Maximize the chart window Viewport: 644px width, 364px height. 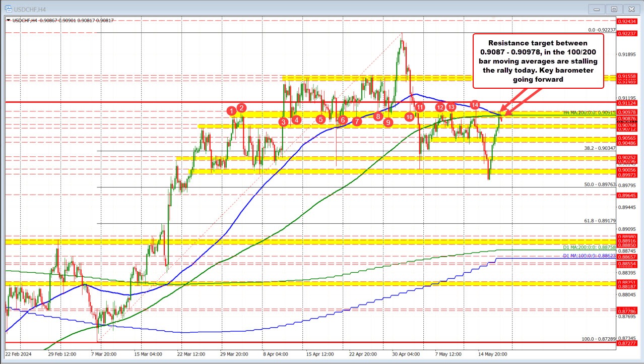614,9
